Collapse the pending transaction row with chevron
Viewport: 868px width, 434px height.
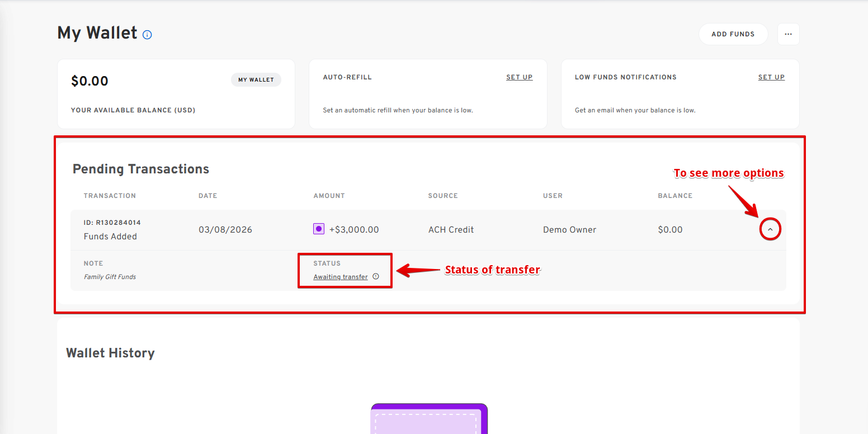pyautogui.click(x=770, y=229)
